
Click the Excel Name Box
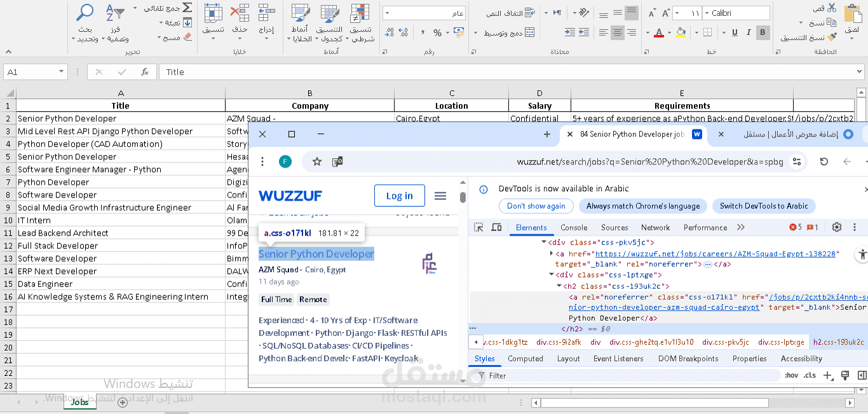pyautogui.click(x=35, y=72)
